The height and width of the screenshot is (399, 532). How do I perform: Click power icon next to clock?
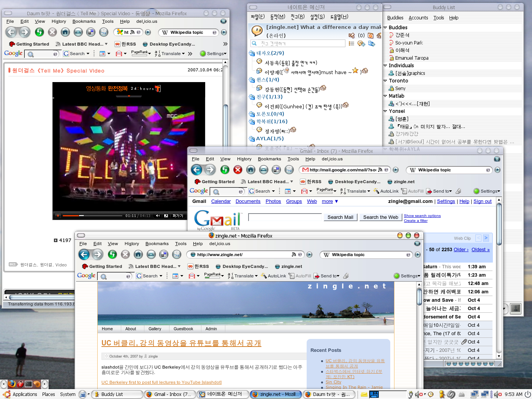pyautogui.click(x=527, y=394)
